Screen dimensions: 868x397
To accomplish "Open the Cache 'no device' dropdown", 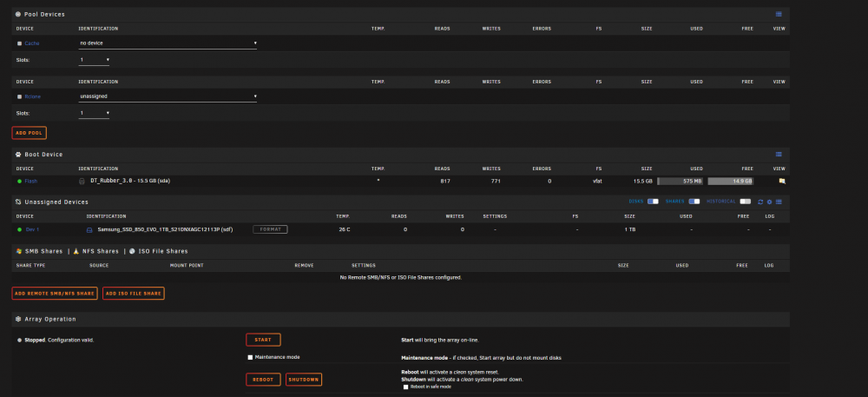I will click(168, 43).
